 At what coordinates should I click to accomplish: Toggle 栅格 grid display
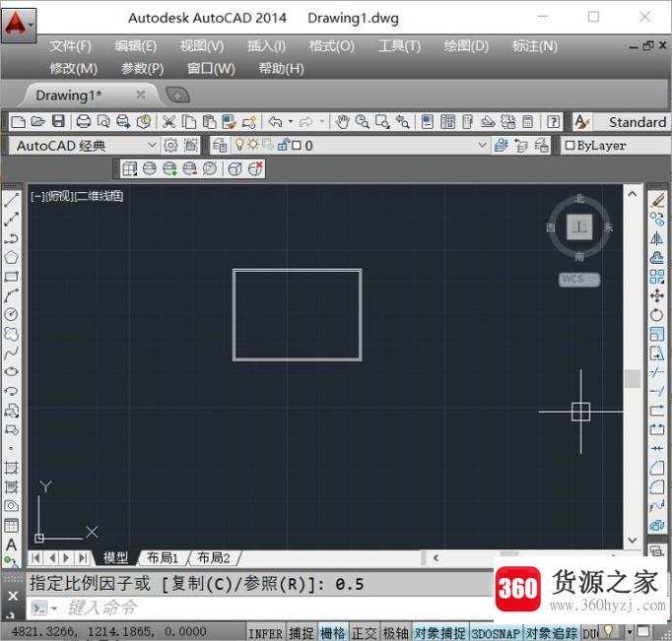click(x=333, y=633)
